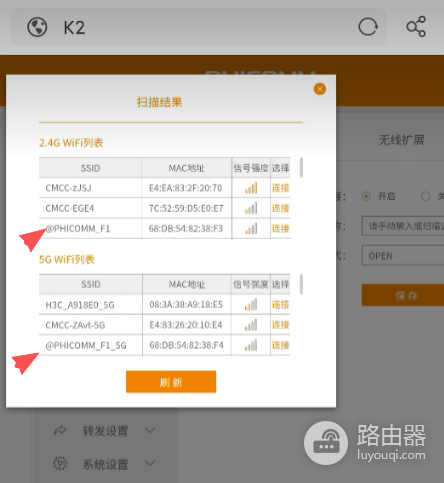Click MAC address E4:83:26:20:10:E4

point(186,325)
